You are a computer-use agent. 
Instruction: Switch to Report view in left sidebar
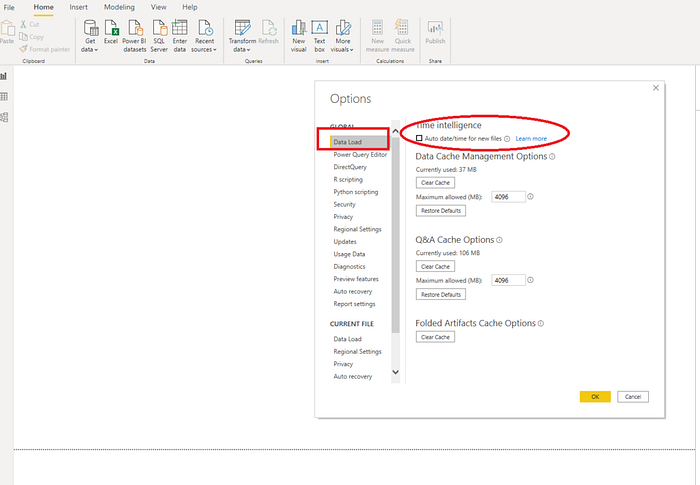pos(4,76)
